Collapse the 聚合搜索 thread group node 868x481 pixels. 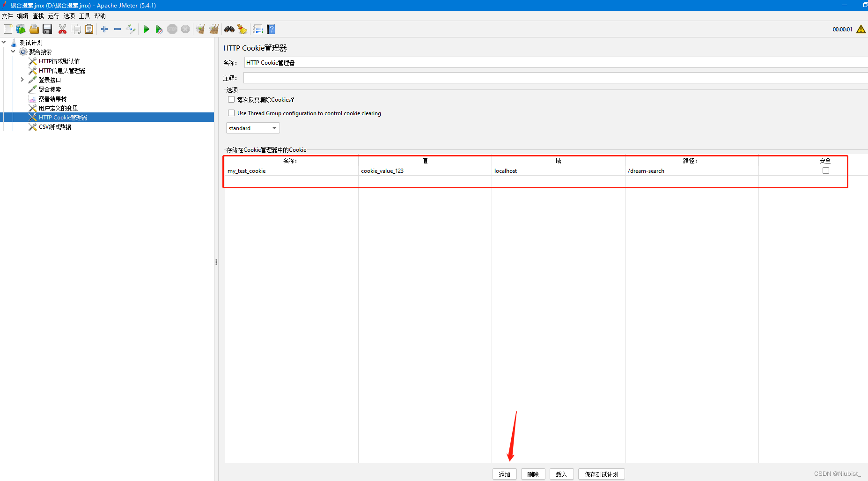click(x=13, y=52)
